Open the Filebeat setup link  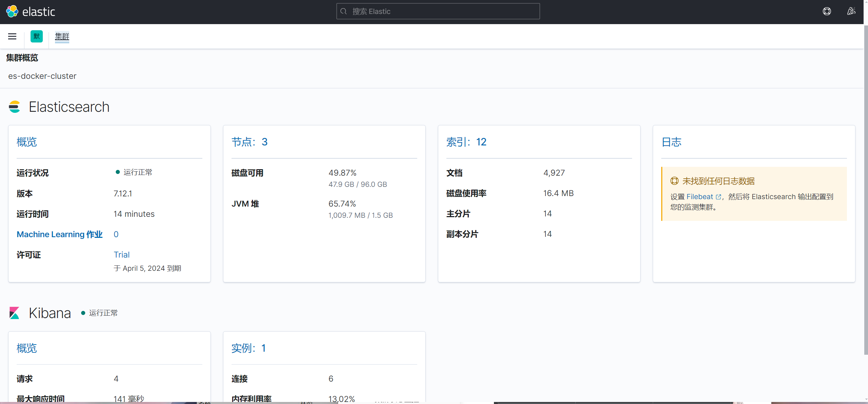(700, 197)
